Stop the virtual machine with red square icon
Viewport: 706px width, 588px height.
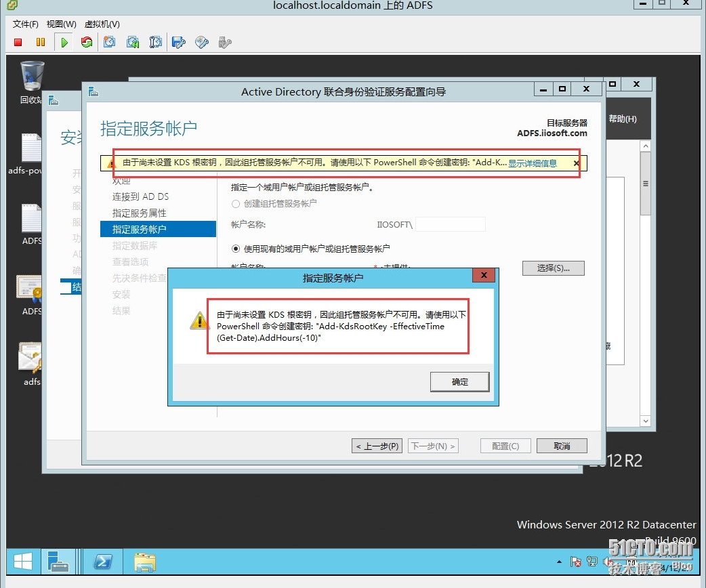pos(18,42)
